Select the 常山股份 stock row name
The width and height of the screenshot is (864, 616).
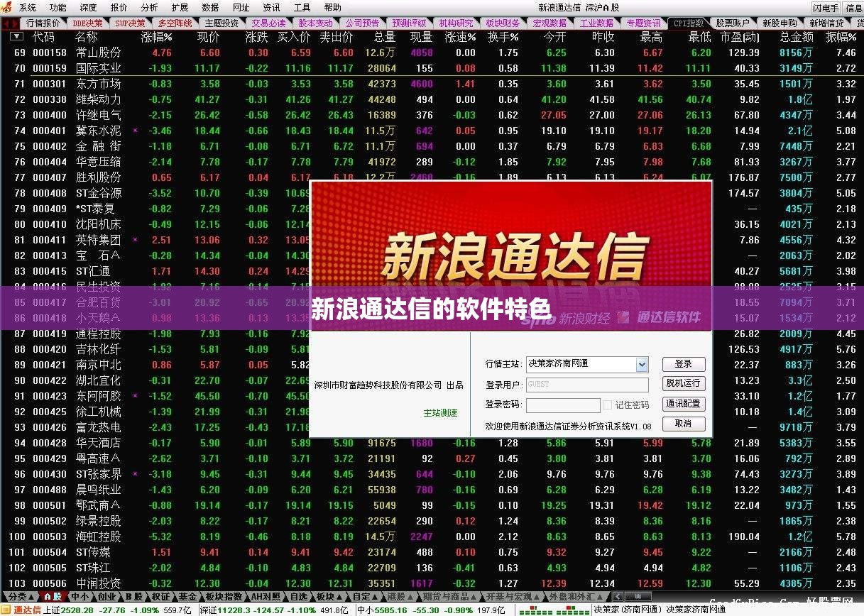pyautogui.click(x=98, y=53)
